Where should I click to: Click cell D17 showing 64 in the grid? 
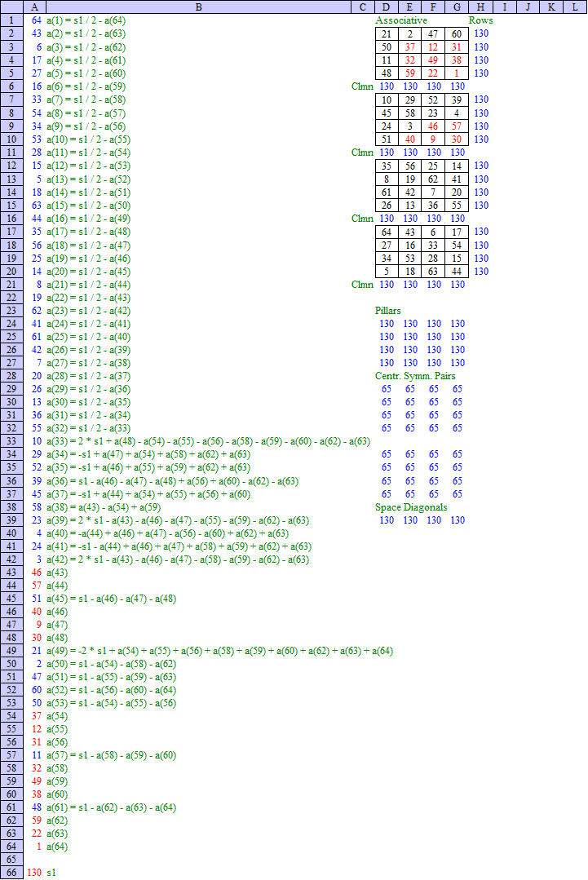pos(386,232)
